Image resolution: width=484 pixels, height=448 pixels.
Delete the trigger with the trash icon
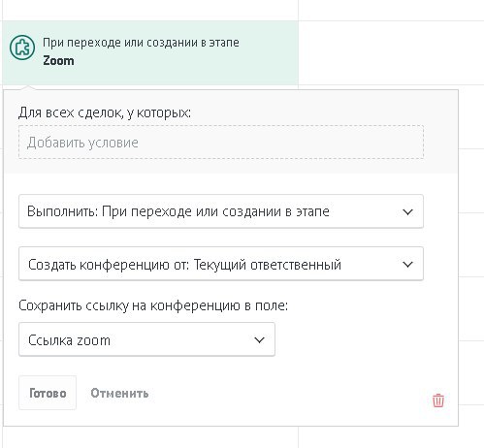click(438, 400)
